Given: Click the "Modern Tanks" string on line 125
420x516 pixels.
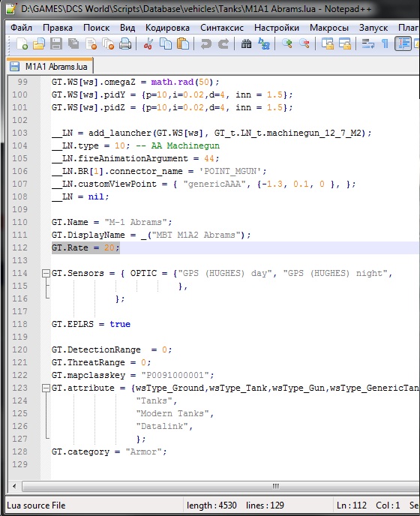Looking at the screenshot, I should (x=172, y=414).
